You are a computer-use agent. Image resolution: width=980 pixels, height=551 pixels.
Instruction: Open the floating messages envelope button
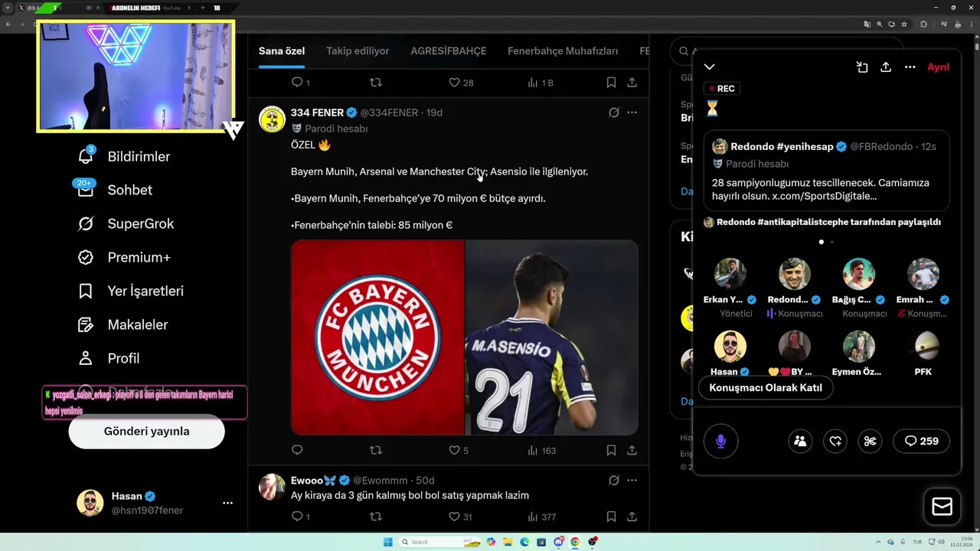[942, 507]
